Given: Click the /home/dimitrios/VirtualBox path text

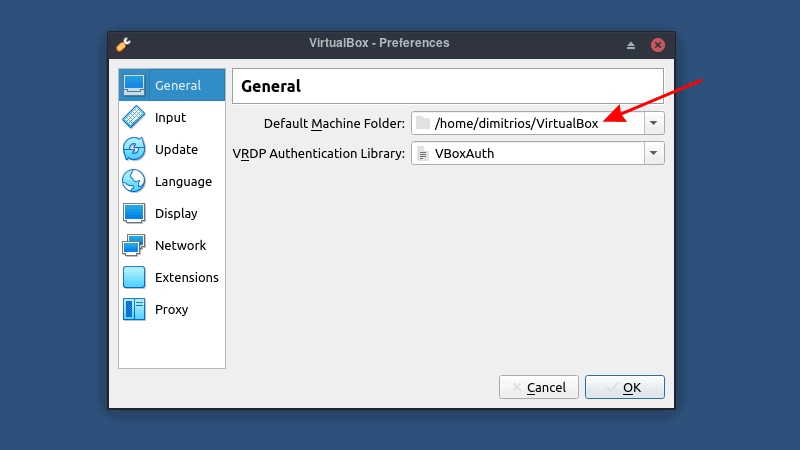Looking at the screenshot, I should coord(516,123).
